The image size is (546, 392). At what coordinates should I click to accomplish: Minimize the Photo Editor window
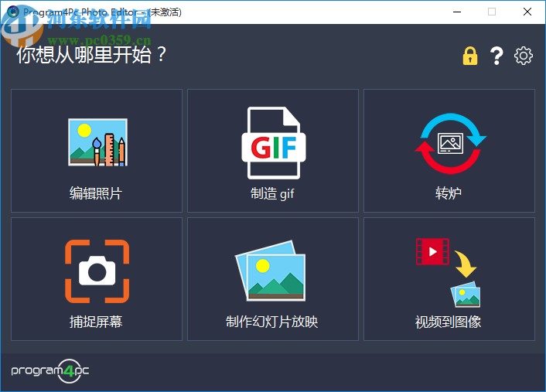[x=457, y=12]
